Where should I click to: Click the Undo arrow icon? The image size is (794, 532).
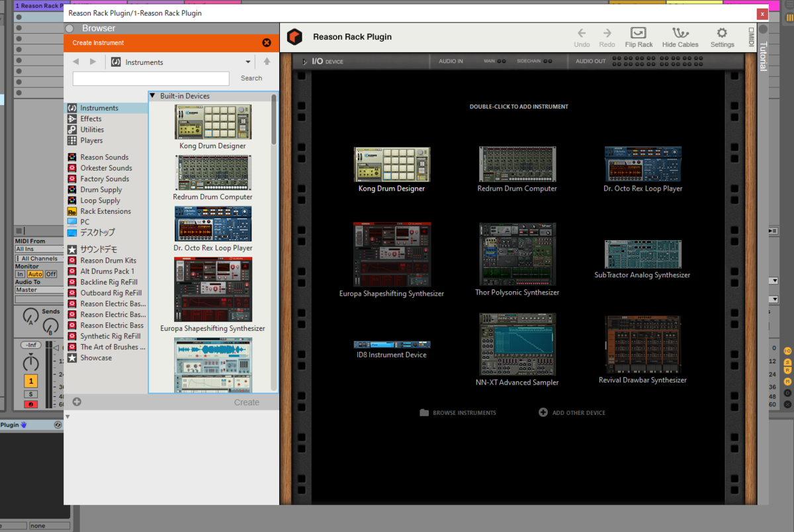coord(582,32)
